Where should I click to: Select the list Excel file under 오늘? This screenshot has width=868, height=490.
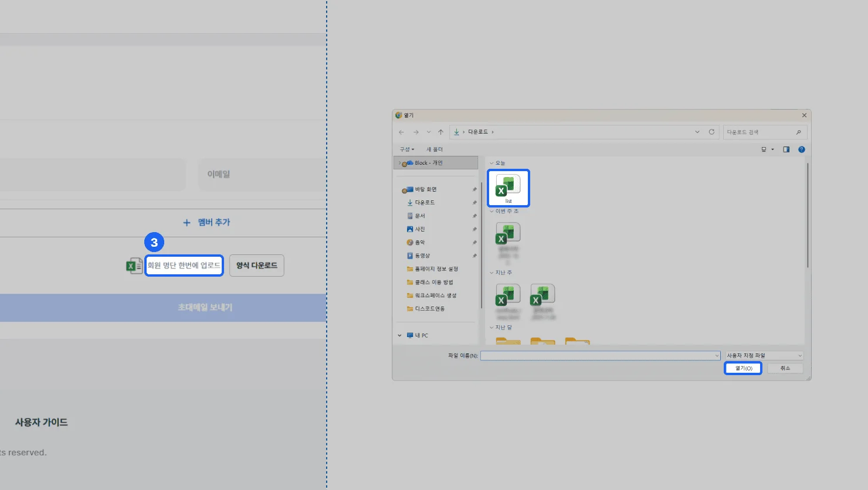coord(508,188)
